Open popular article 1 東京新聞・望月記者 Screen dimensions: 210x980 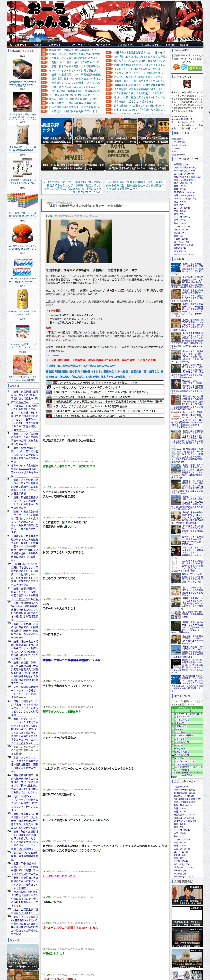click(x=24, y=396)
